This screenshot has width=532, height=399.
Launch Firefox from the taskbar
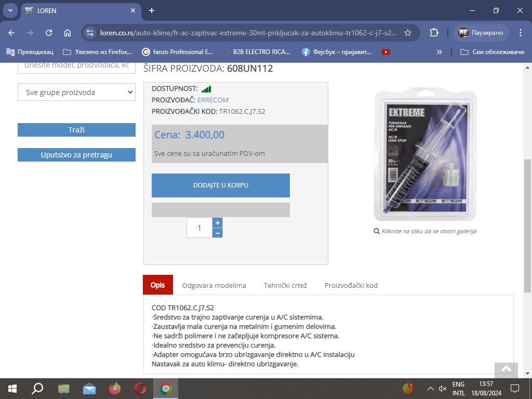pos(114,388)
